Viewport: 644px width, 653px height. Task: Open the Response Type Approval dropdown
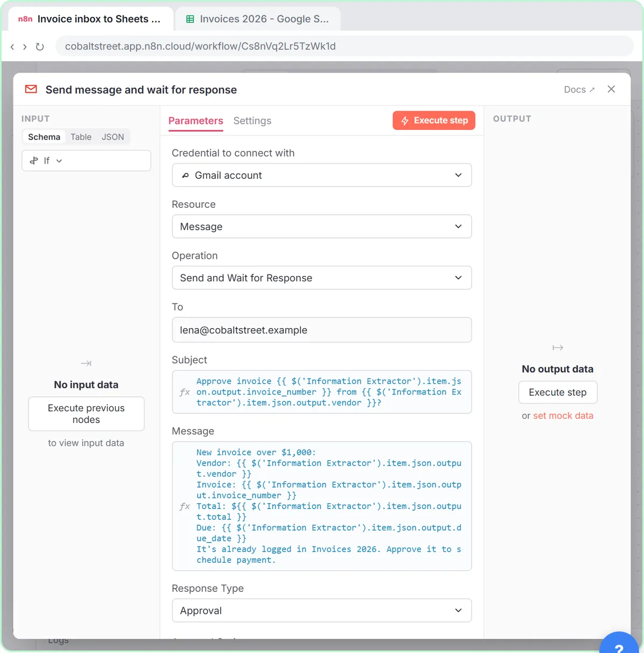click(322, 611)
